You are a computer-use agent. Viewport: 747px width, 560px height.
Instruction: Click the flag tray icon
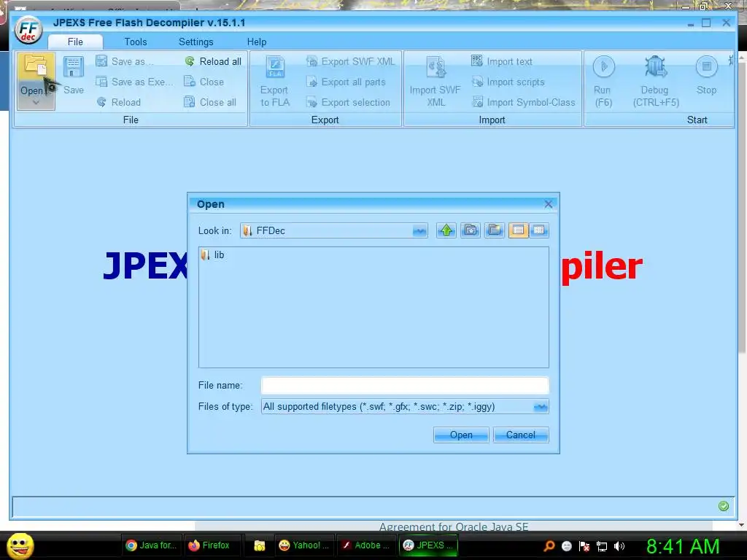[584, 546]
